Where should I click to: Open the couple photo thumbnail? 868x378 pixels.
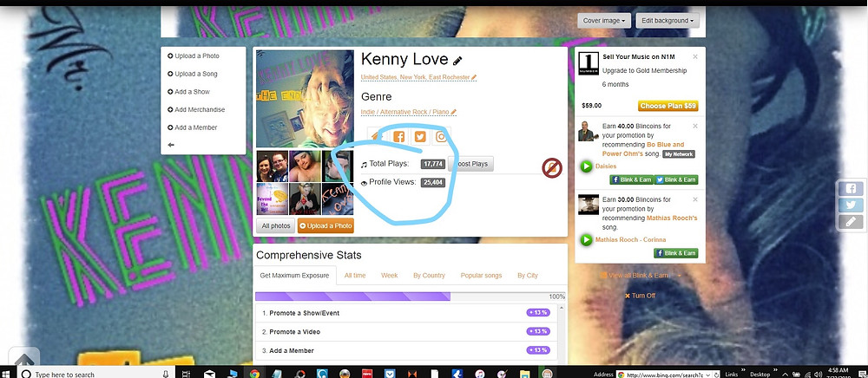click(272, 166)
